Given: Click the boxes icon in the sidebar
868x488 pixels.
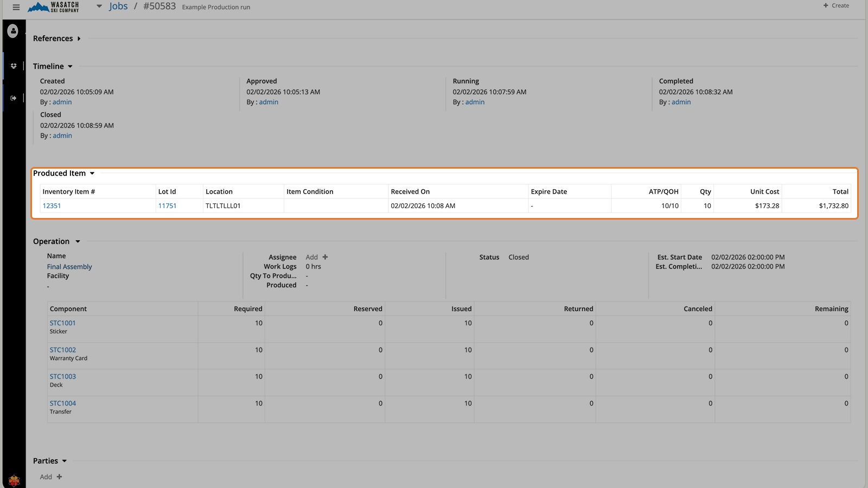Looking at the screenshot, I should click(14, 66).
